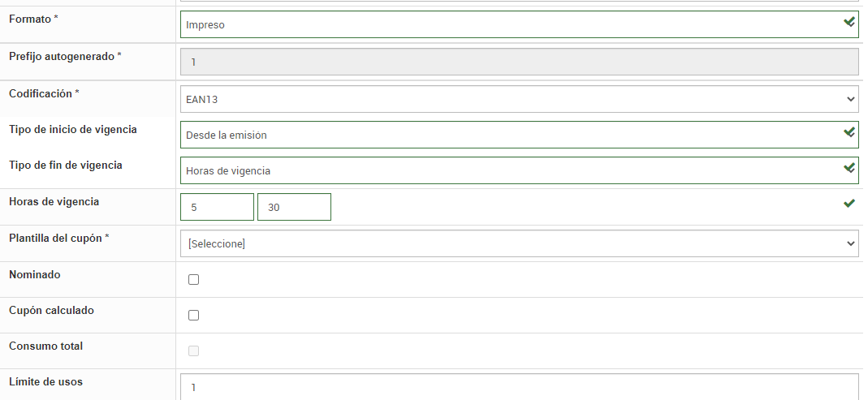
Task: Click the Nominado label text
Action: pyautogui.click(x=35, y=275)
